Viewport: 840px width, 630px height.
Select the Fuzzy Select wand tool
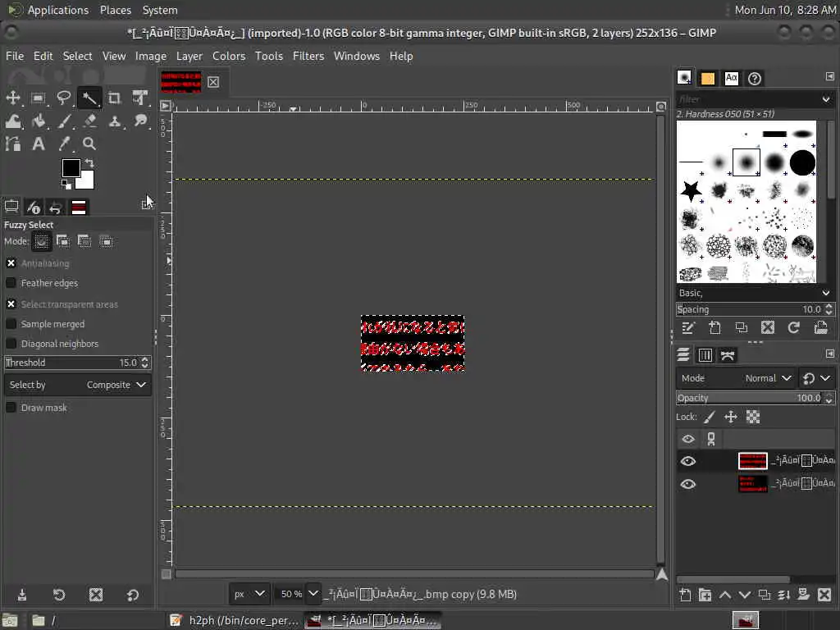(x=89, y=98)
